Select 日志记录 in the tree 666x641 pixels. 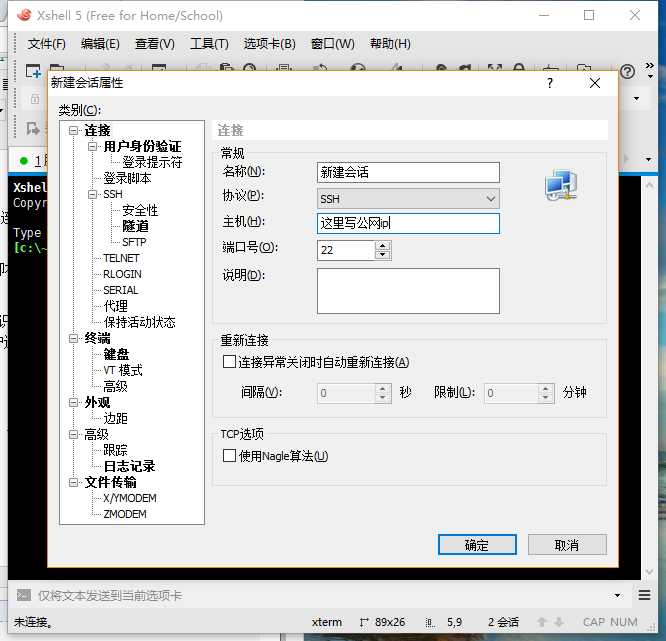coord(129,466)
